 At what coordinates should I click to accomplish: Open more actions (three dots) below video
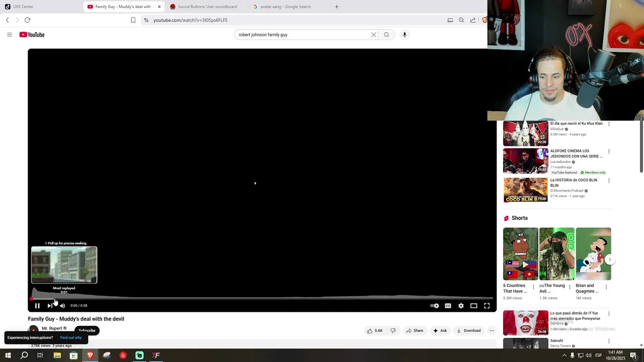pyautogui.click(x=492, y=331)
